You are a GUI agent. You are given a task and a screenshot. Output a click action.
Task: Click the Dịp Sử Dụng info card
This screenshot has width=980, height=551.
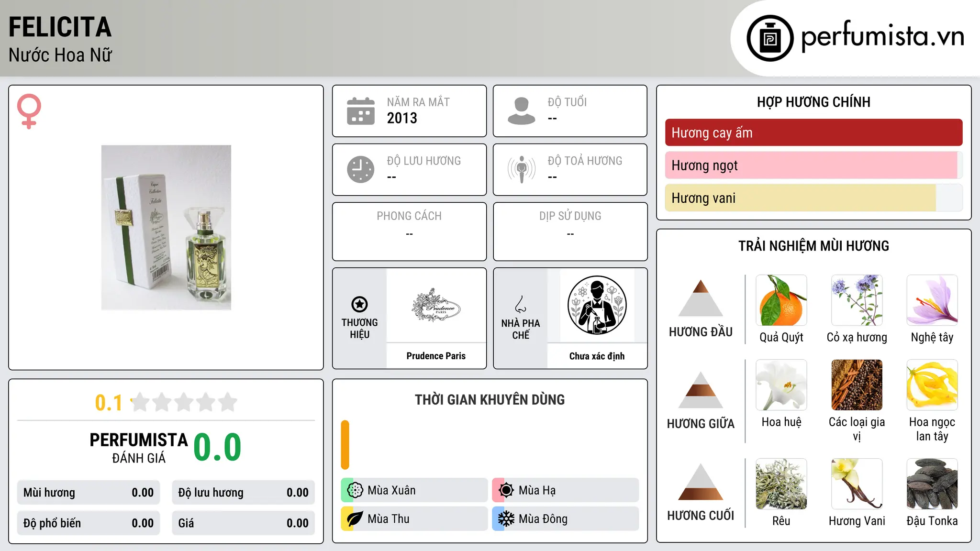click(x=570, y=231)
